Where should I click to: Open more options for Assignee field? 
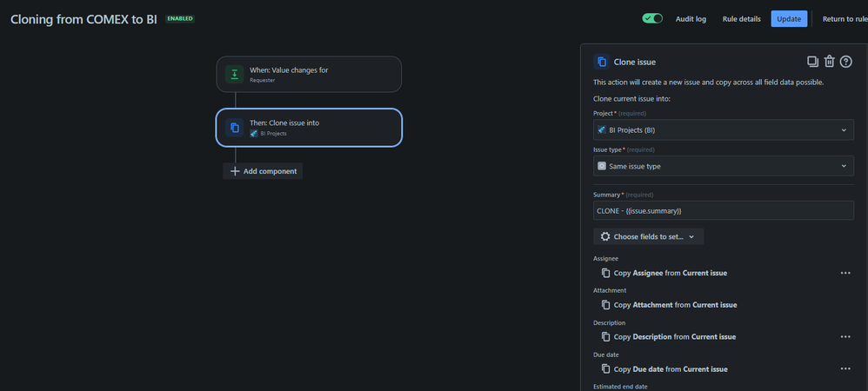point(845,273)
